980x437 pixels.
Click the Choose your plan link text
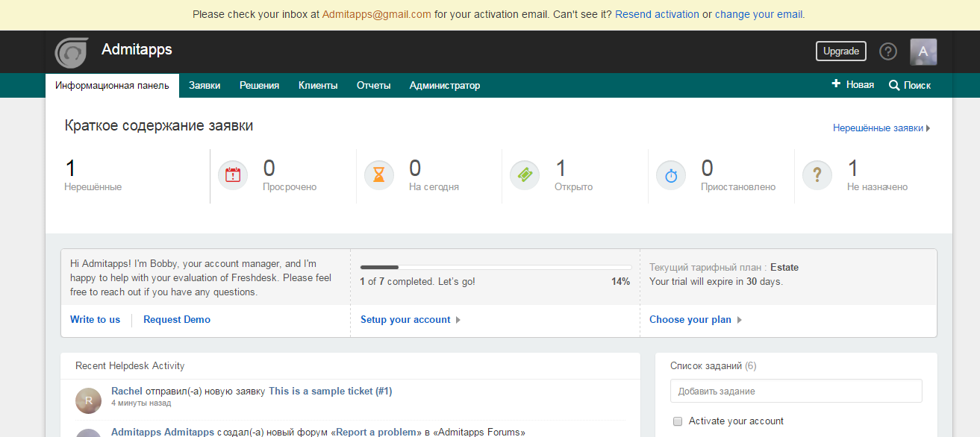point(690,319)
